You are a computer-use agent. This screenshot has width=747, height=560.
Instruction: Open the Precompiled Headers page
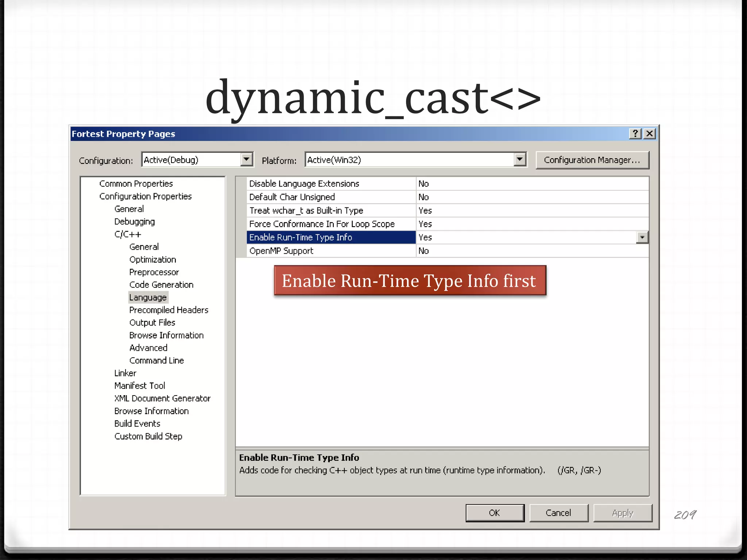(169, 310)
